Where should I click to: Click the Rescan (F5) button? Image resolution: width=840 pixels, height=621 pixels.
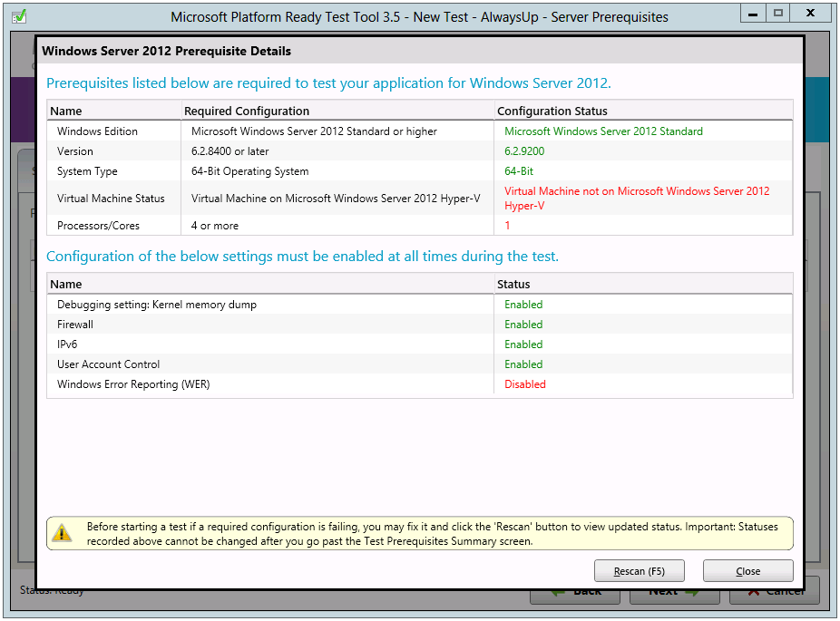[639, 570]
